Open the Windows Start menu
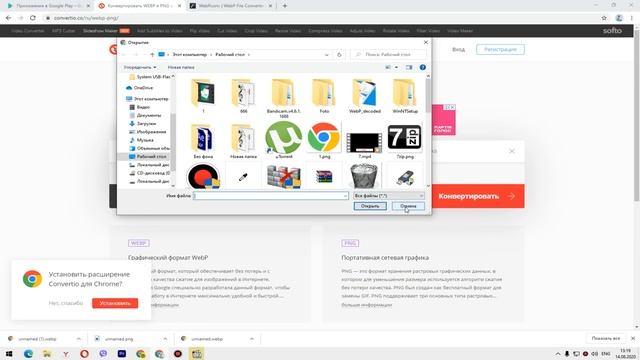This screenshot has height=360, width=640. click(x=9, y=354)
